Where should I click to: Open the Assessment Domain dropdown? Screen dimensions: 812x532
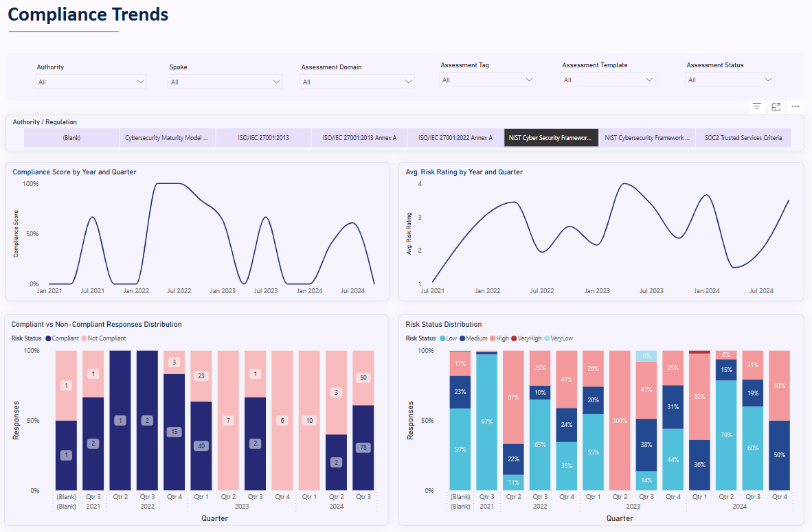pyautogui.click(x=356, y=81)
